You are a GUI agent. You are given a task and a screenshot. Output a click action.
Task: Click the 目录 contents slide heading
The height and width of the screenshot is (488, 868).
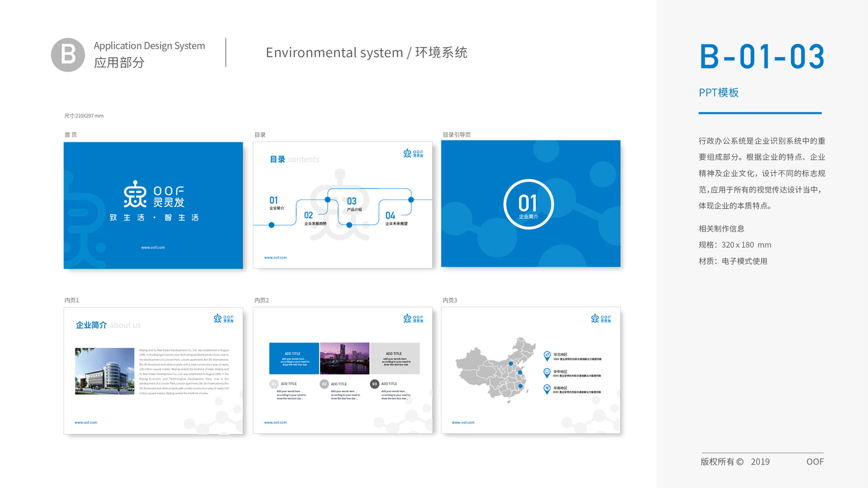click(x=294, y=159)
